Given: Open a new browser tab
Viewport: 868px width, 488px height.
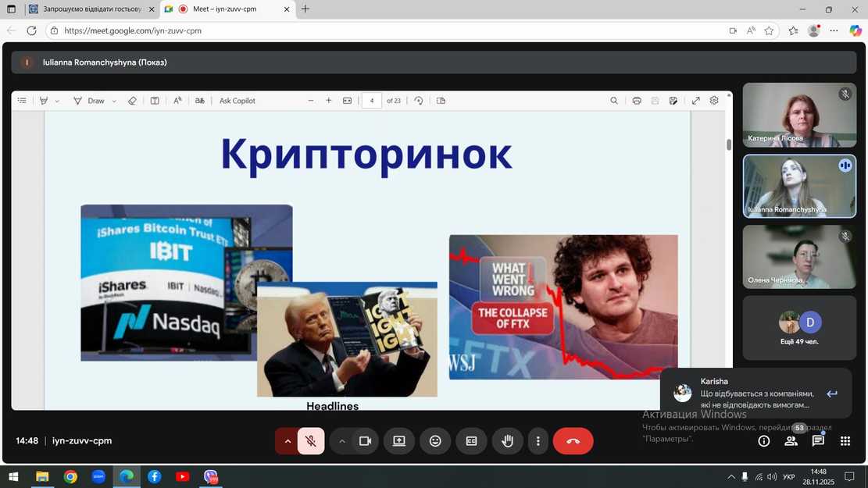Looking at the screenshot, I should coord(305,9).
